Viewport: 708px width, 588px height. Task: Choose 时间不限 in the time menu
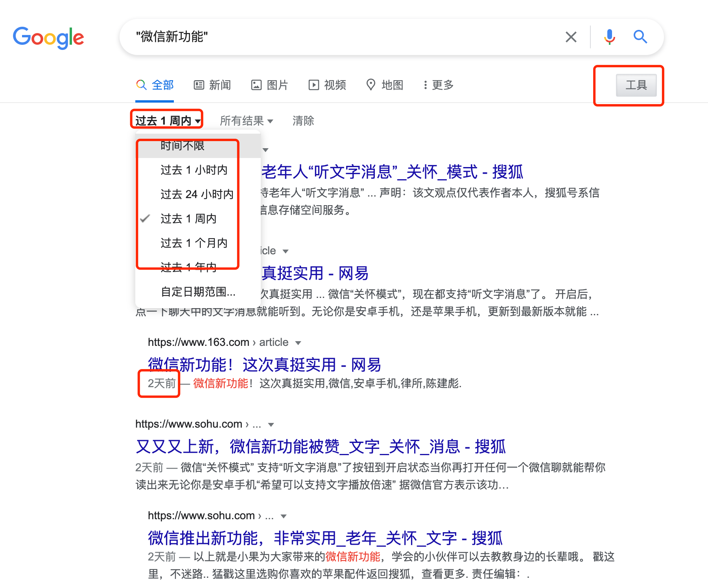click(198, 146)
